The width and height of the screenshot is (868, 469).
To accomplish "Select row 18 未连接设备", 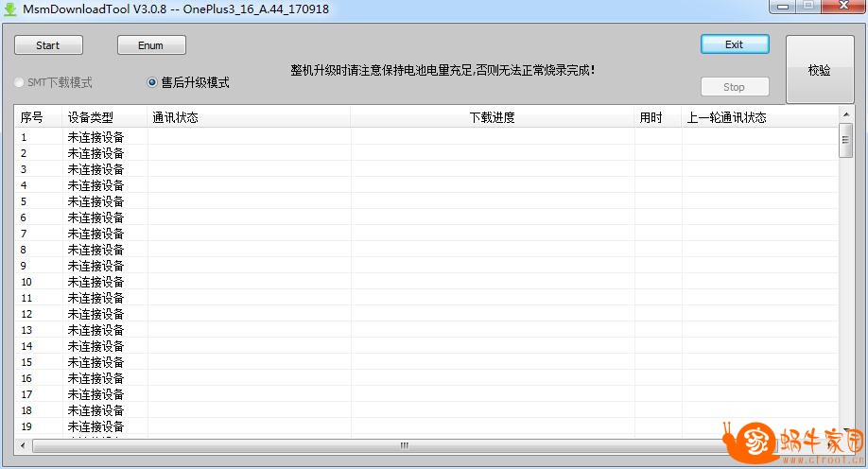I will (x=426, y=409).
